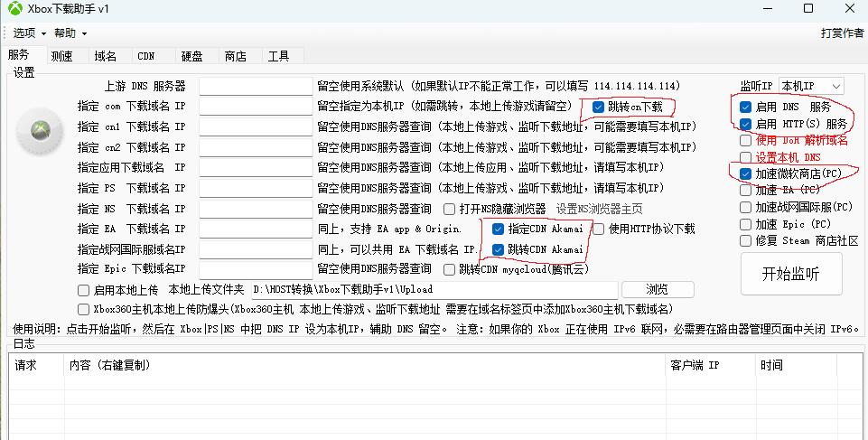
Task: Switch to the 工具 tab
Action: [x=278, y=56]
